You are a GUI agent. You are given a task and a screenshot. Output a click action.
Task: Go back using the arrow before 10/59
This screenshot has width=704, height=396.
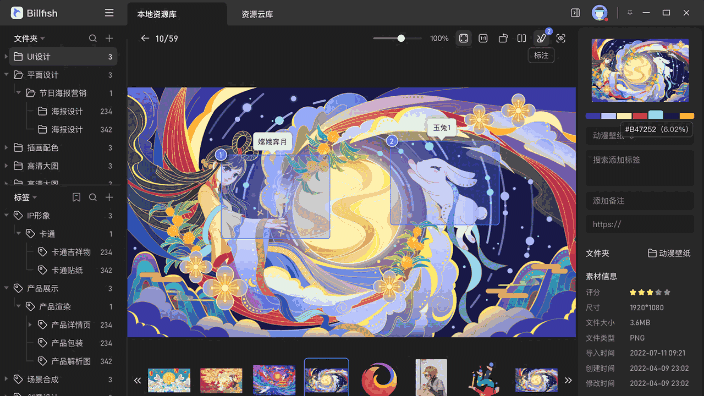tap(145, 38)
